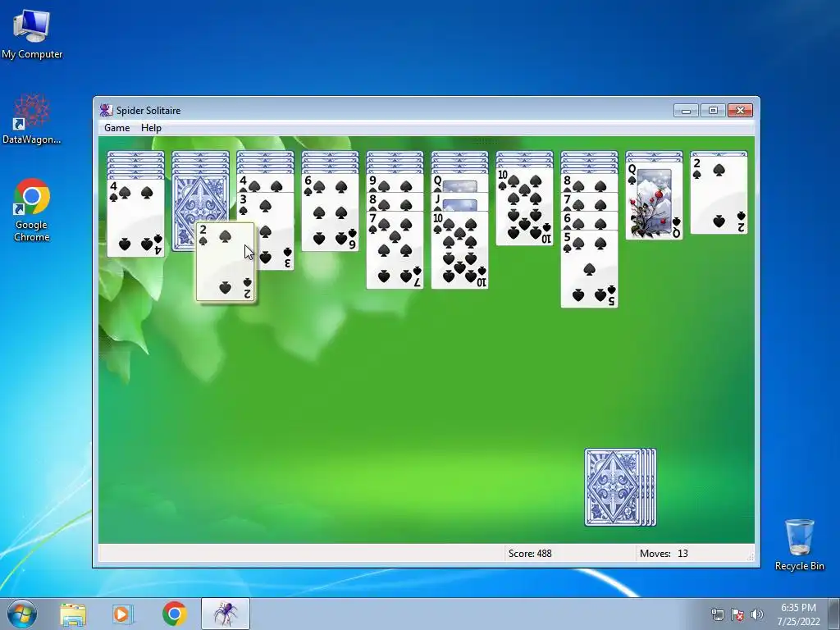This screenshot has width=840, height=630.
Task: Click the 5 of spades in eighth column
Action: tap(589, 269)
